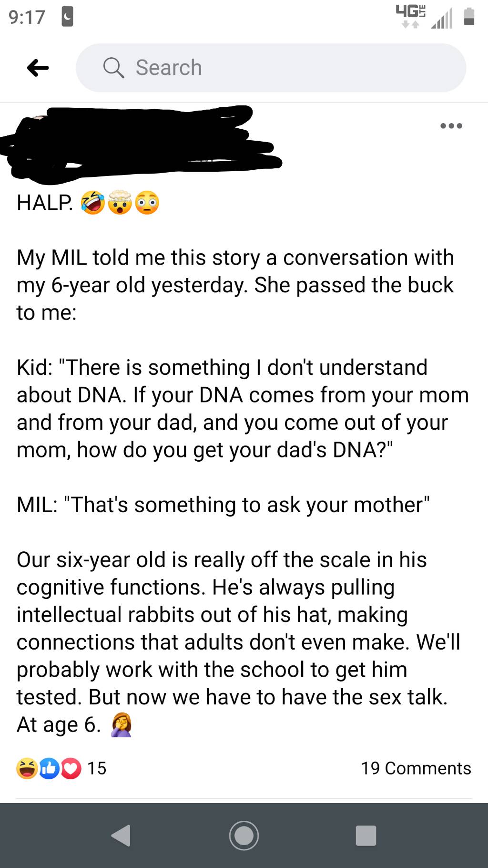Tap the exploding head emoji
The height and width of the screenshot is (868, 488).
coord(120,203)
